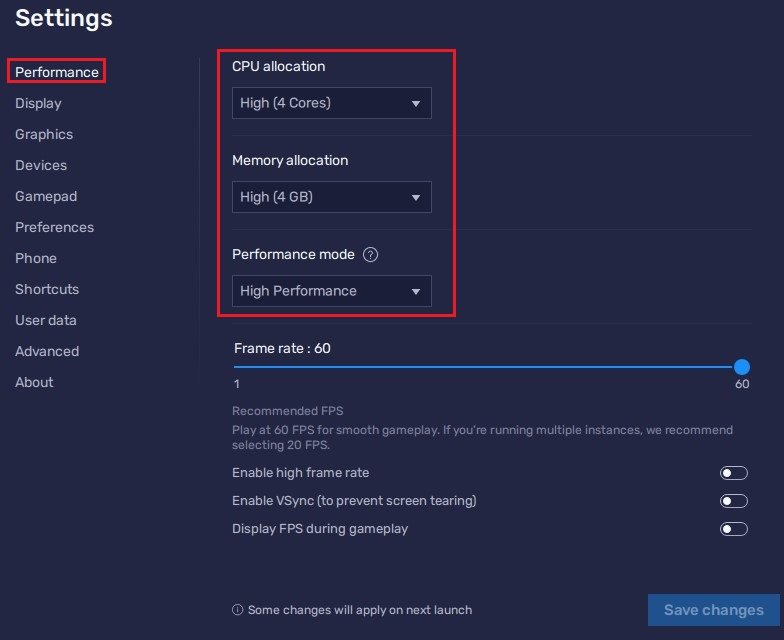Screen dimensions: 784x640
Task: Open the CPU allocation dropdown
Action: point(331,103)
